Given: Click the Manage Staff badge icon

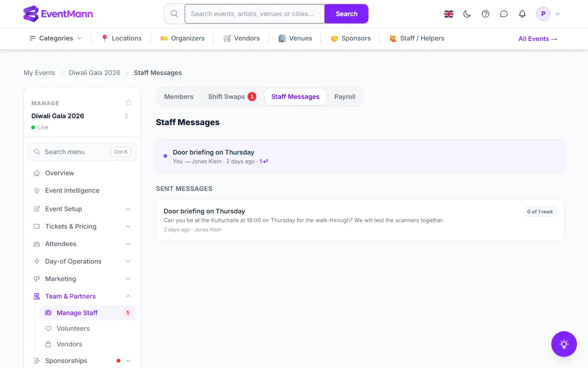Looking at the screenshot, I should tap(48, 313).
